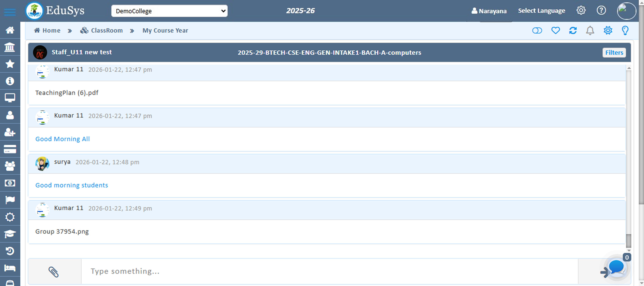Click the lightbulb hint icon
The image size is (644, 286).
(x=625, y=31)
